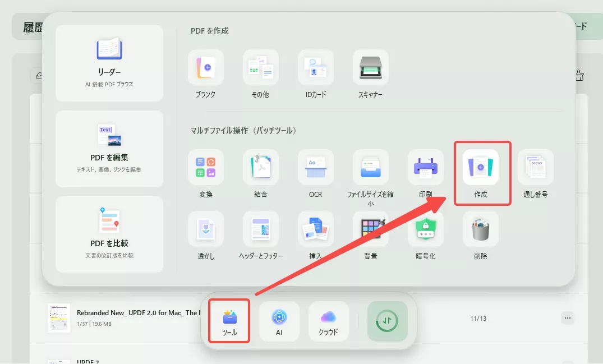The image size is (603, 364).
Task: Click the 11/13 date entry
Action: coord(478,318)
